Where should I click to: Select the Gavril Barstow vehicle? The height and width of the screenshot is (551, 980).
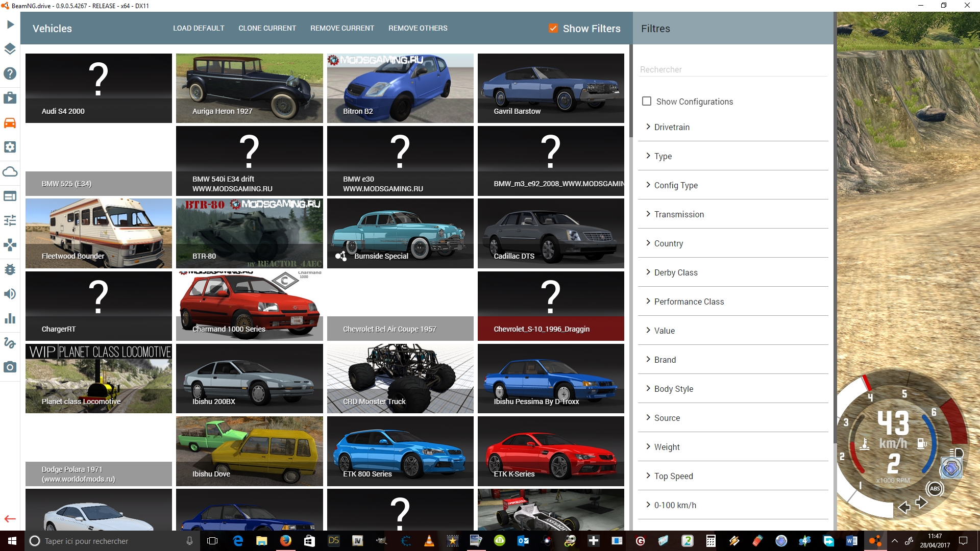(551, 88)
